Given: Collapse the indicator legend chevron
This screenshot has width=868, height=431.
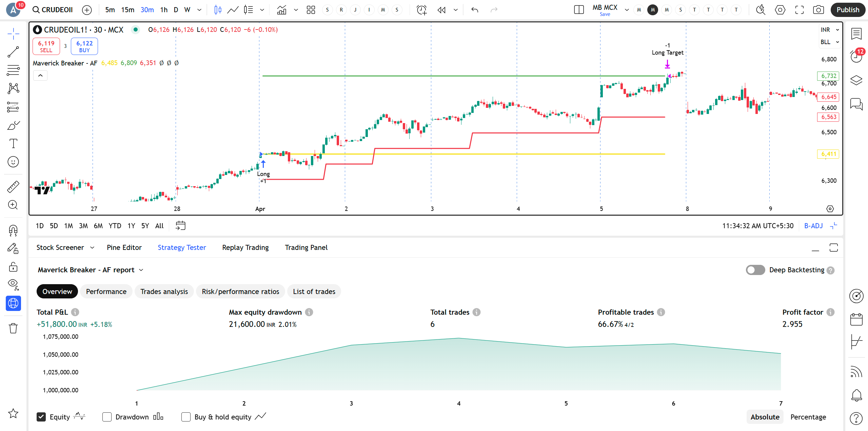Looking at the screenshot, I should 40,75.
